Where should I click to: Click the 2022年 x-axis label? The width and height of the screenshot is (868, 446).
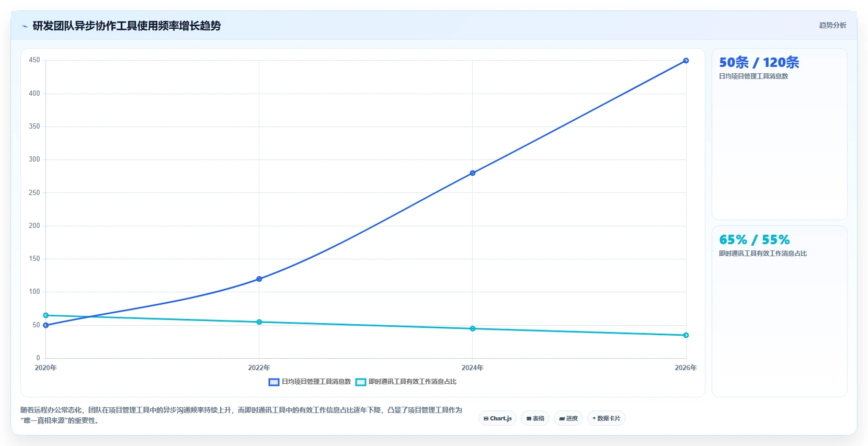click(259, 368)
